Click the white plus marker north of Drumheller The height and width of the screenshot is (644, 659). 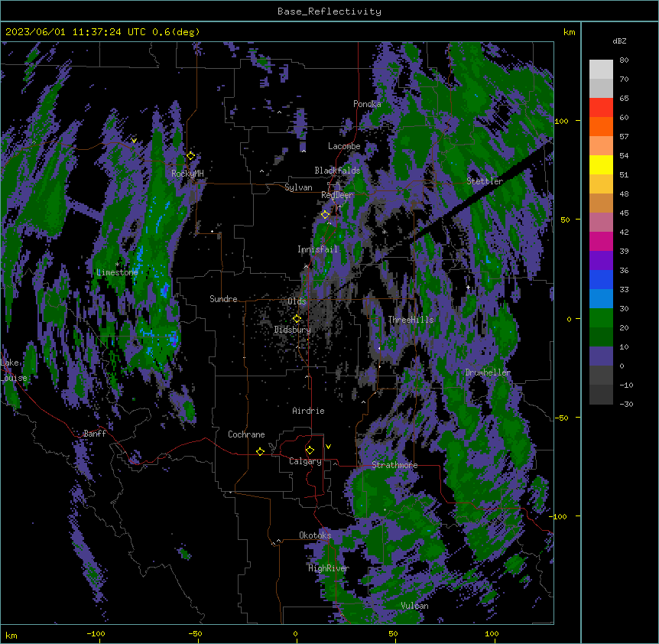pos(468,287)
